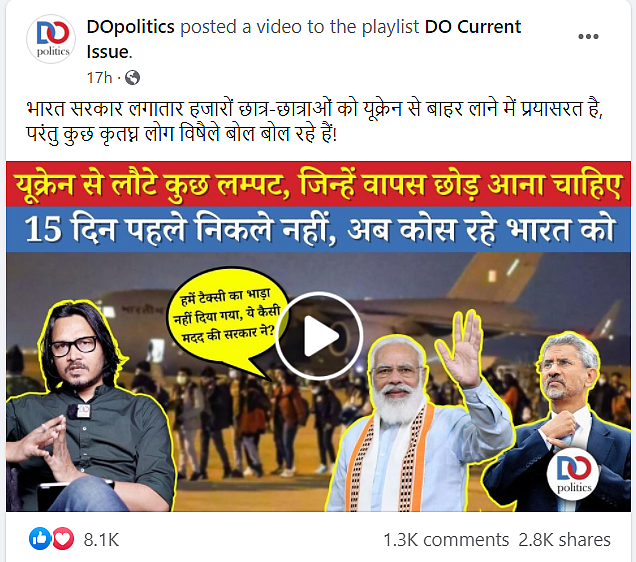
Task: View the 2.8K shares list
Action: tap(564, 540)
